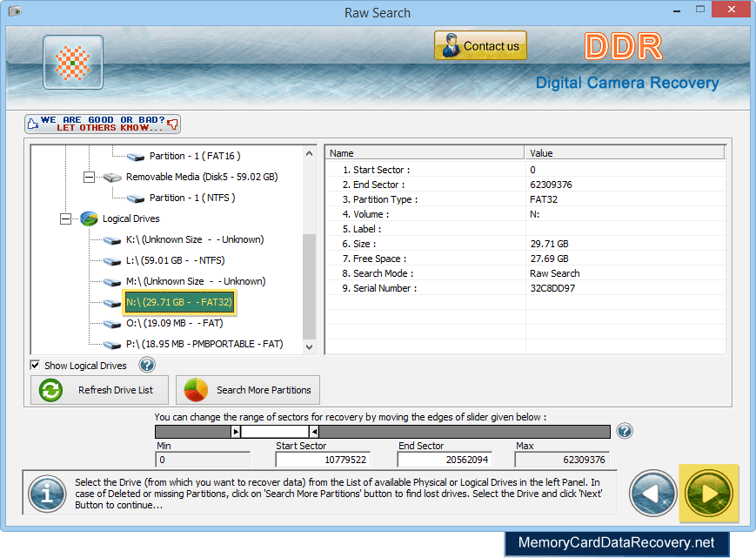Click drive tree scroll up arrow
Image resolution: width=756 pixels, height=558 pixels.
[310, 153]
